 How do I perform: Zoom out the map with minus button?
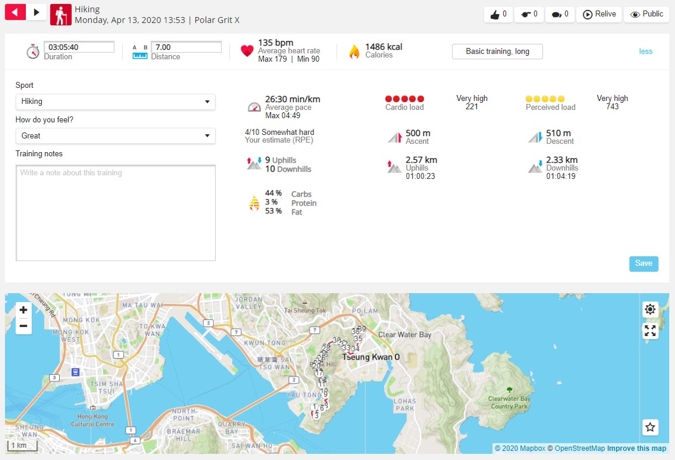[x=23, y=326]
